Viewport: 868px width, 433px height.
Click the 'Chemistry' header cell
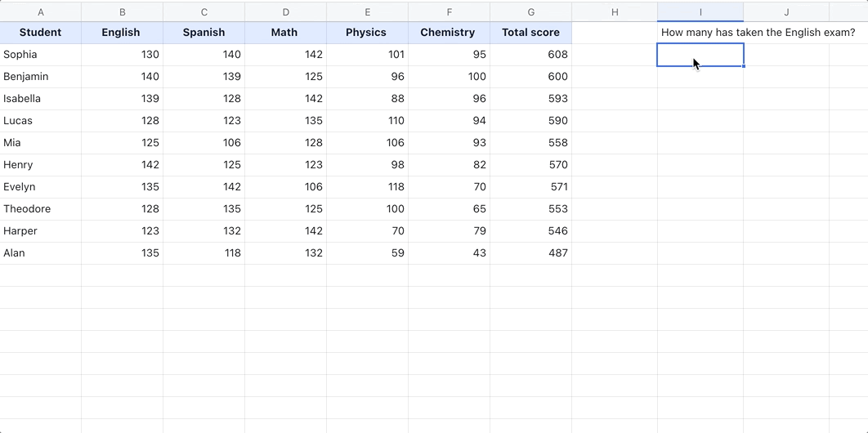[x=448, y=33]
